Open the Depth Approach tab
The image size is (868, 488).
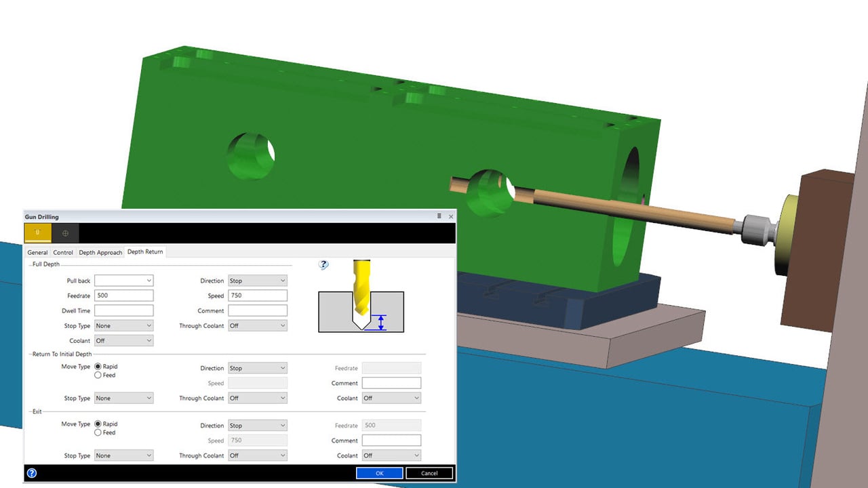100,253
